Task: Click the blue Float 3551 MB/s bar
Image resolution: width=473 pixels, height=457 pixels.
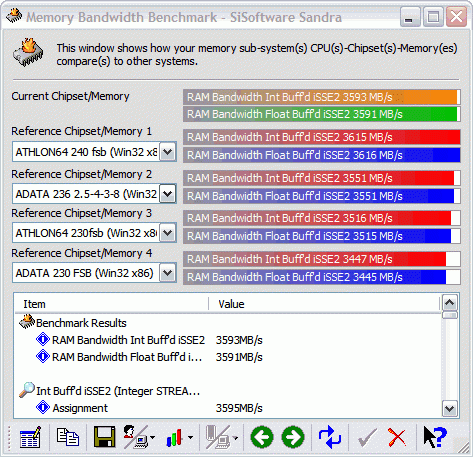Action: (x=322, y=196)
